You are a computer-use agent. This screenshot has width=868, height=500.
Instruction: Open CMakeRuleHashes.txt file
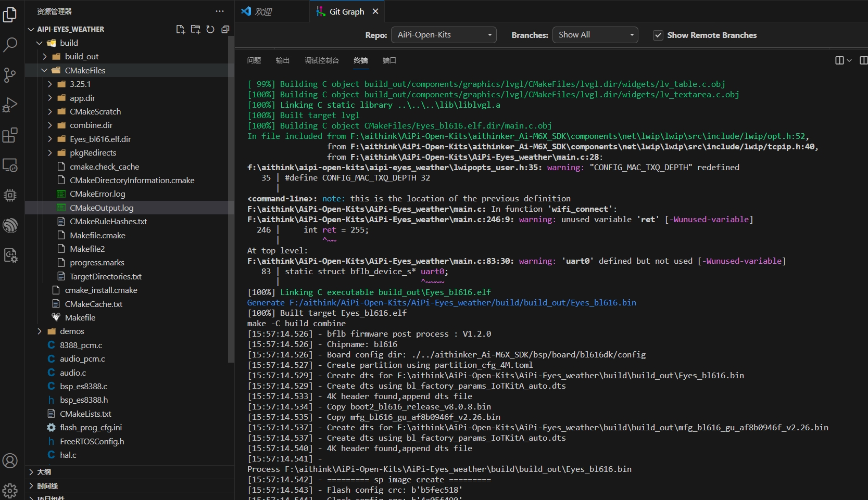(108, 221)
